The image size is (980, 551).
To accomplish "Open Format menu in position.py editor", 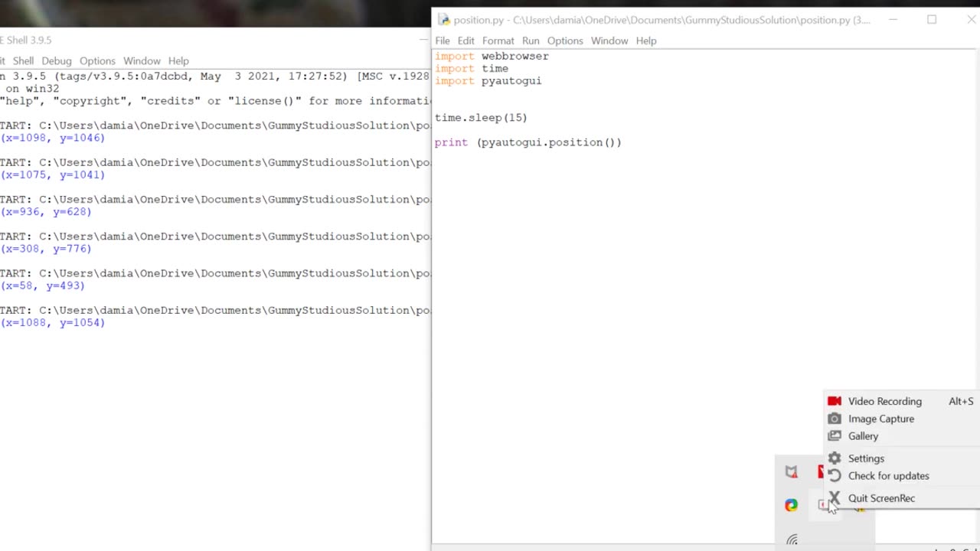I will tap(498, 41).
